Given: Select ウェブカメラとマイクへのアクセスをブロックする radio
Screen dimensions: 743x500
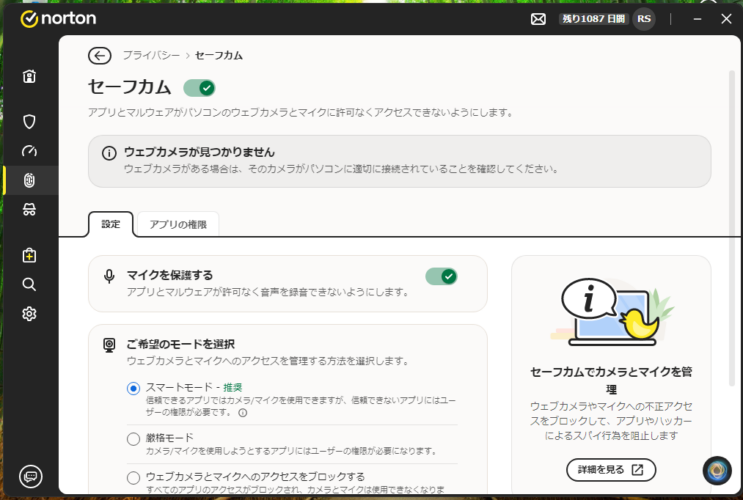Looking at the screenshot, I should pos(134,477).
